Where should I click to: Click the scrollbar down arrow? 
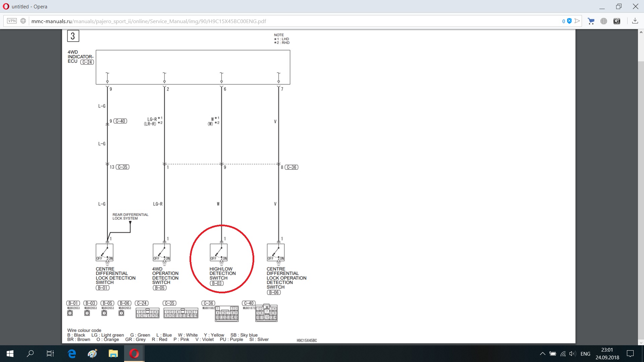pos(641,343)
